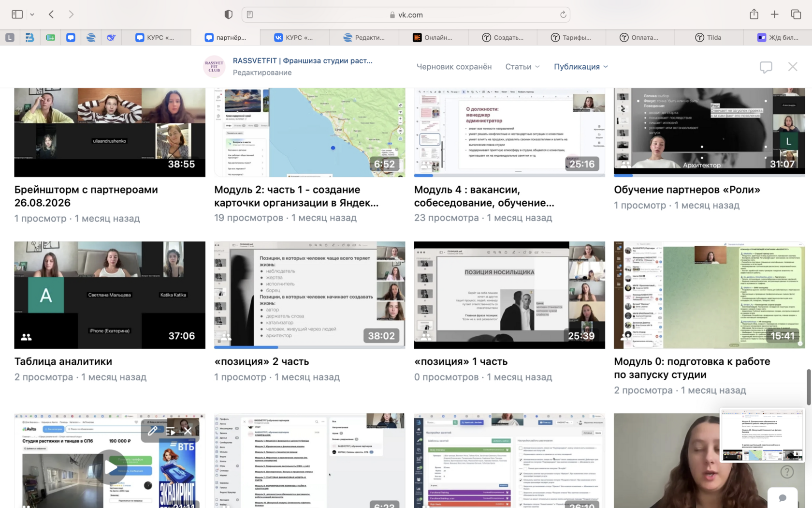This screenshot has width=812, height=508.
Task: Expand the "Публикация" dropdown
Action: coord(581,67)
